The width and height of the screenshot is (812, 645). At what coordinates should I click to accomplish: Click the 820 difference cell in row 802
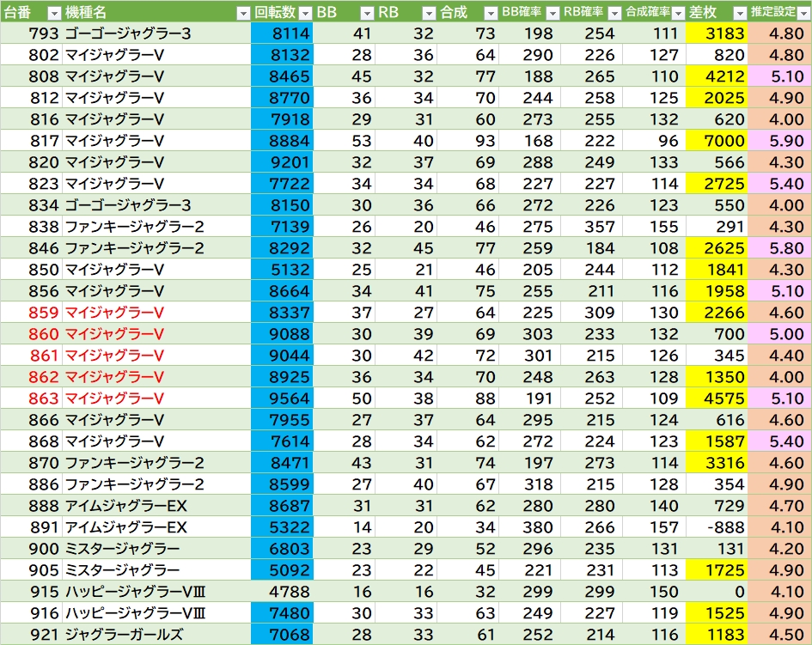click(x=717, y=55)
